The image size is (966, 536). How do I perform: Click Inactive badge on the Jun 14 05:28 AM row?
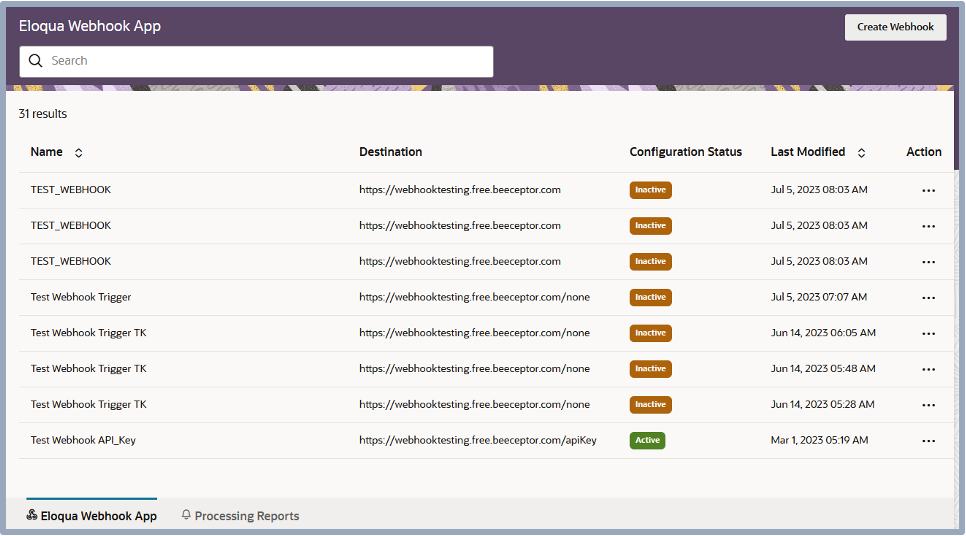tap(651, 405)
